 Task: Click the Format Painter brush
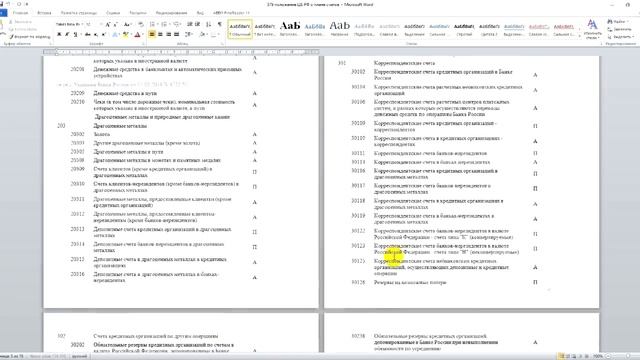[30, 37]
